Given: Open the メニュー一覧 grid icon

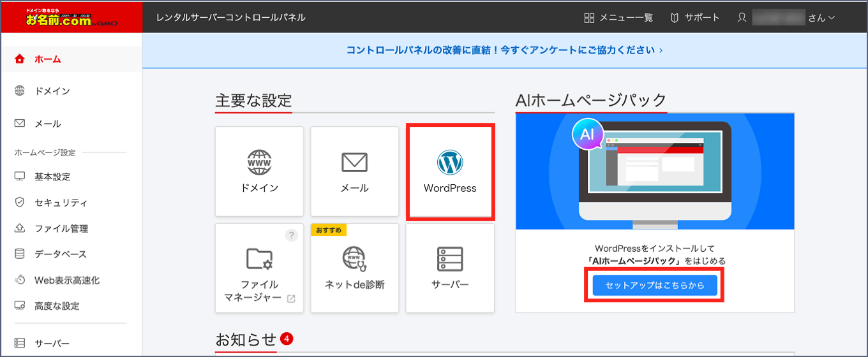Looking at the screenshot, I should coord(589,18).
